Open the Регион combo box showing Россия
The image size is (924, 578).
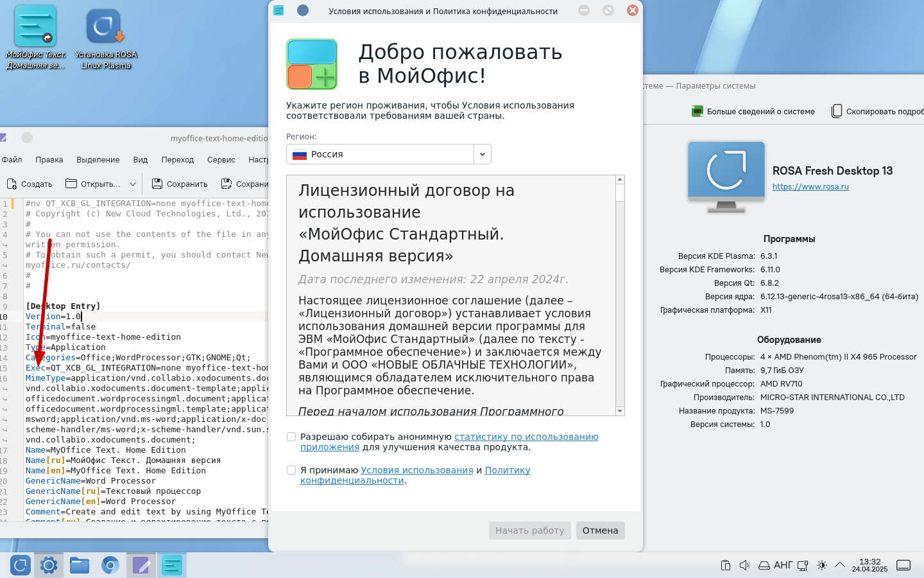[389, 154]
